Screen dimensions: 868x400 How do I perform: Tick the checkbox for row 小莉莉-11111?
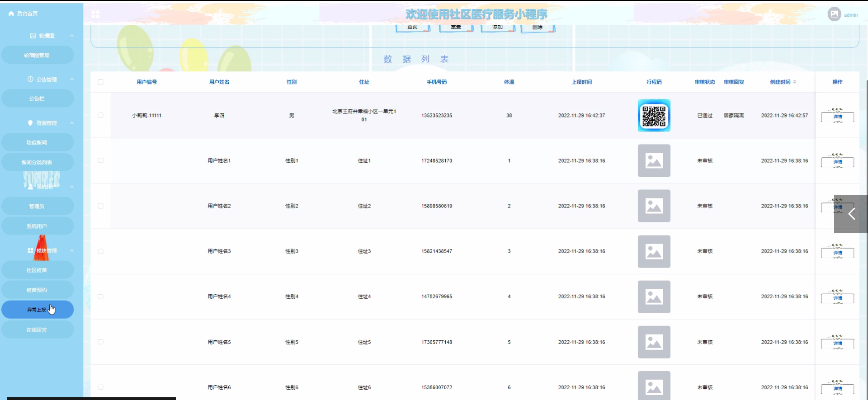click(x=100, y=115)
